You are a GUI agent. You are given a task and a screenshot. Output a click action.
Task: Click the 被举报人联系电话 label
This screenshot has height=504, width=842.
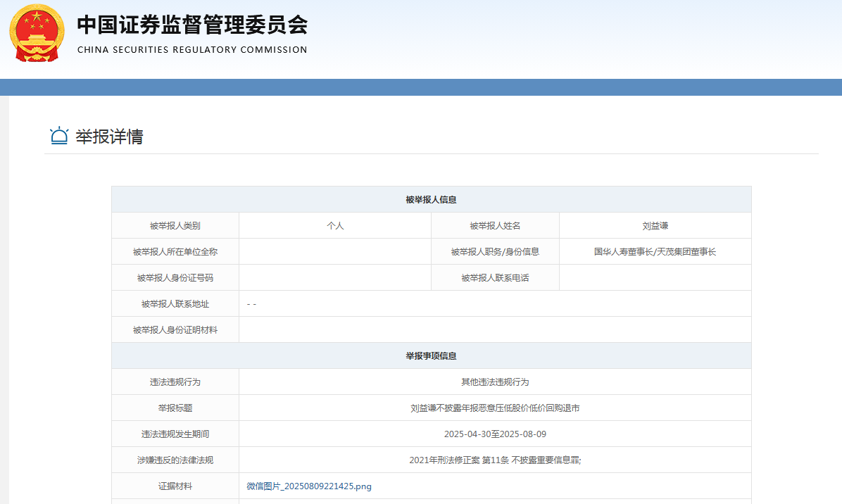tap(495, 278)
